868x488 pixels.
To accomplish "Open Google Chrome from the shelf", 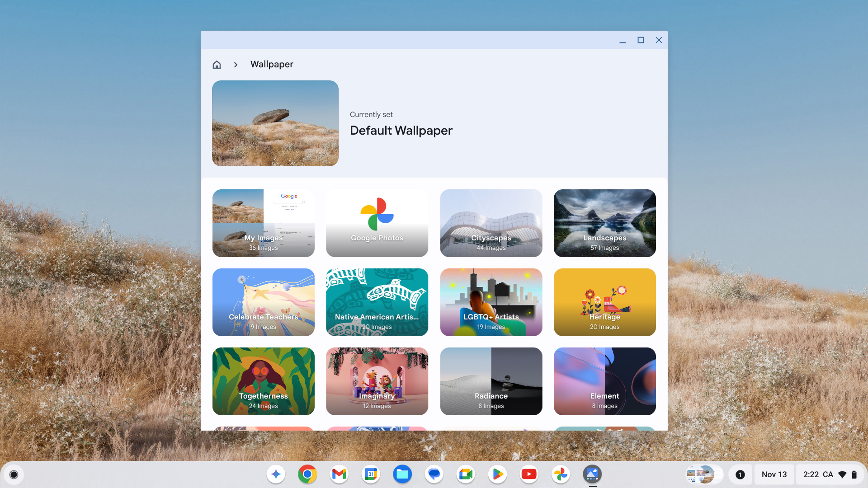I will click(x=307, y=474).
